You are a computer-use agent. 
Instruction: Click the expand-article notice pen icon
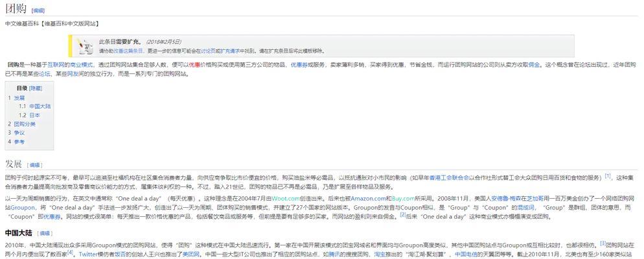pos(86,46)
